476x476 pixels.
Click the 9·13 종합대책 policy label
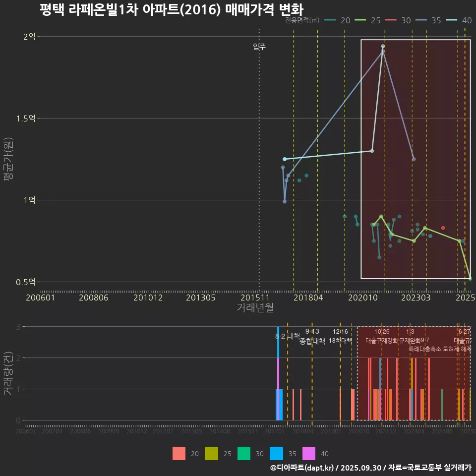click(x=312, y=336)
